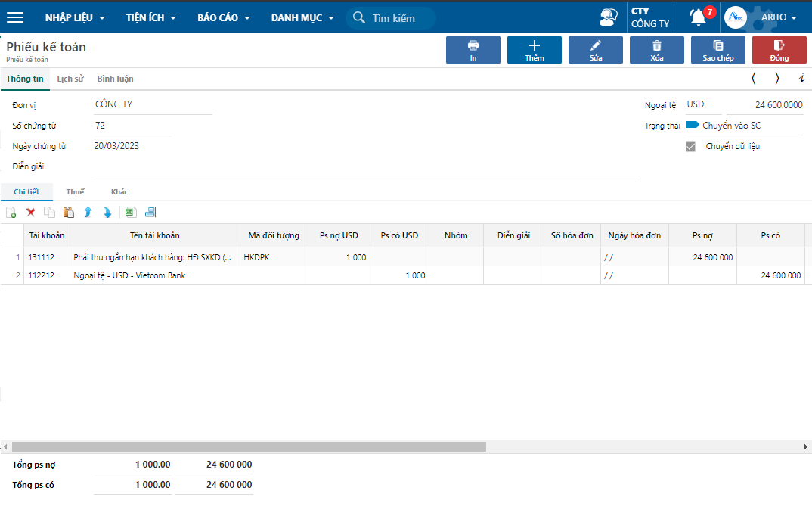Click the paste clipboard icon
812x519 pixels.
pos(69,213)
